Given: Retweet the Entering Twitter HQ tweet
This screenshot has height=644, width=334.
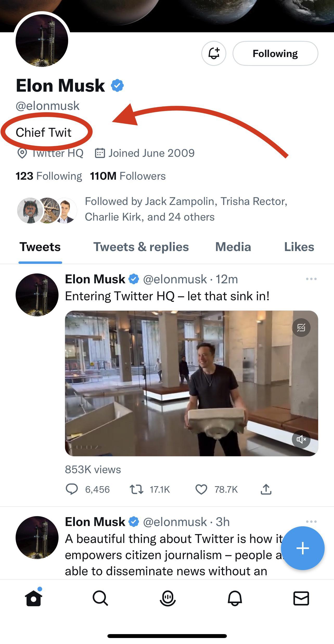Looking at the screenshot, I should (x=137, y=489).
